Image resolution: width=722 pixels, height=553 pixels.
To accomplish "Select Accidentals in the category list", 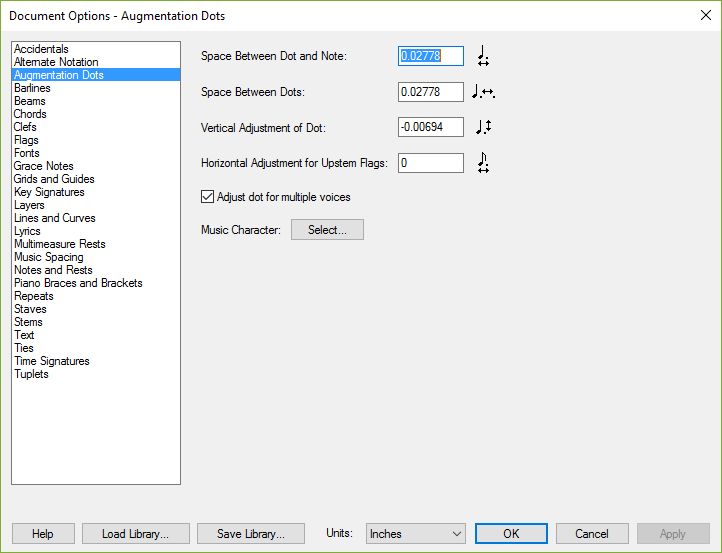I will click(41, 49).
